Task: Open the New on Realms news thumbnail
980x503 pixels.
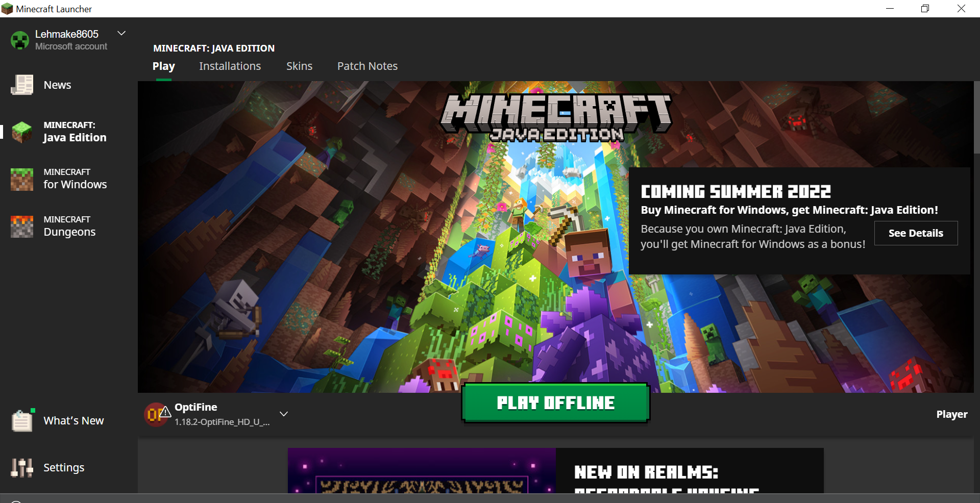Action: tap(422, 470)
